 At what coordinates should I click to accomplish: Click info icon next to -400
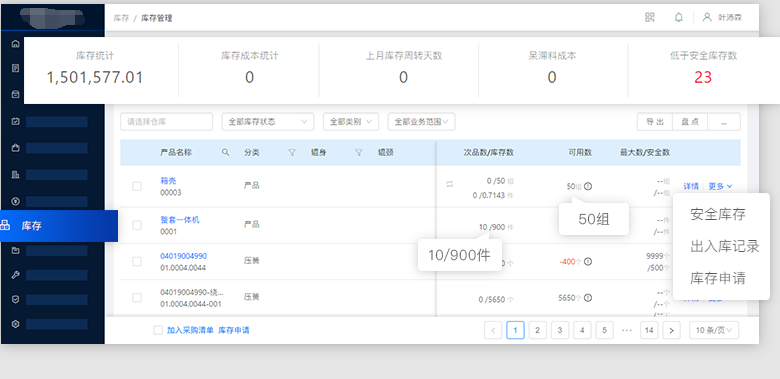[x=588, y=262]
